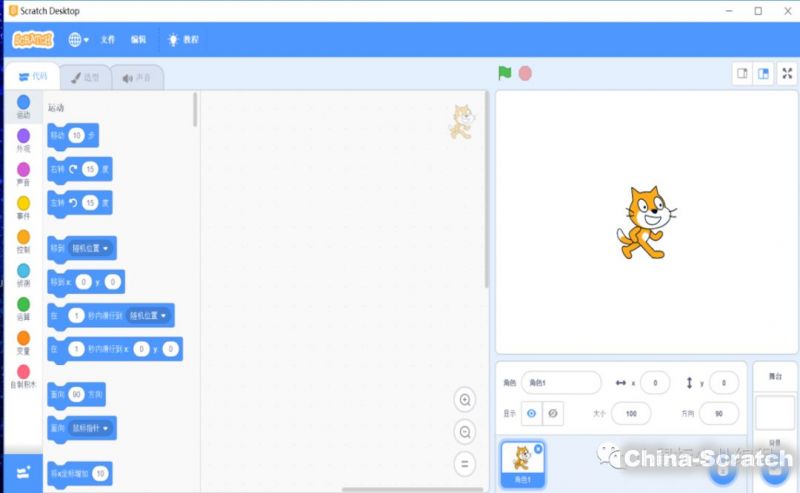The height and width of the screenshot is (493, 800).
Task: Switch to the 声音 (Sounds) tab
Action: (x=137, y=78)
